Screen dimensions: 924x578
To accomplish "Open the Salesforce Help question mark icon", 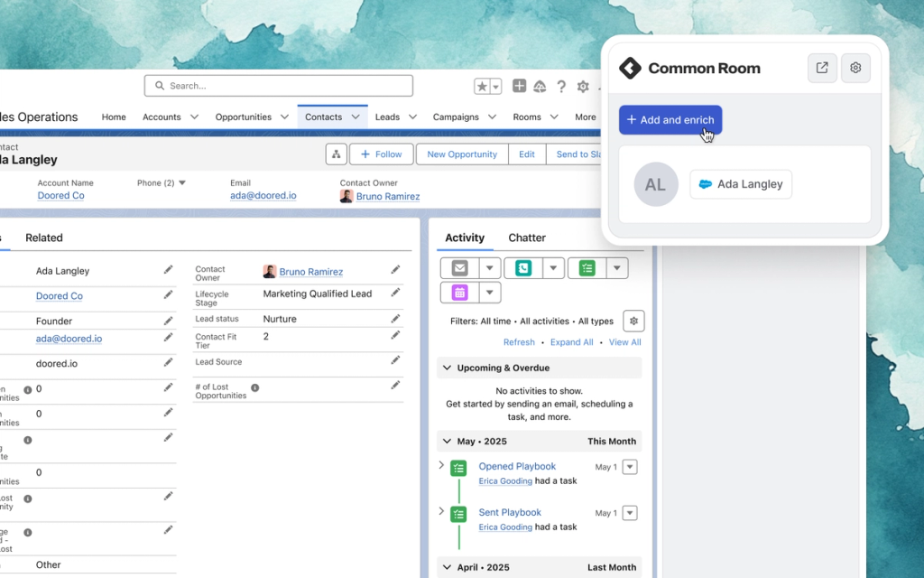I will coord(561,86).
